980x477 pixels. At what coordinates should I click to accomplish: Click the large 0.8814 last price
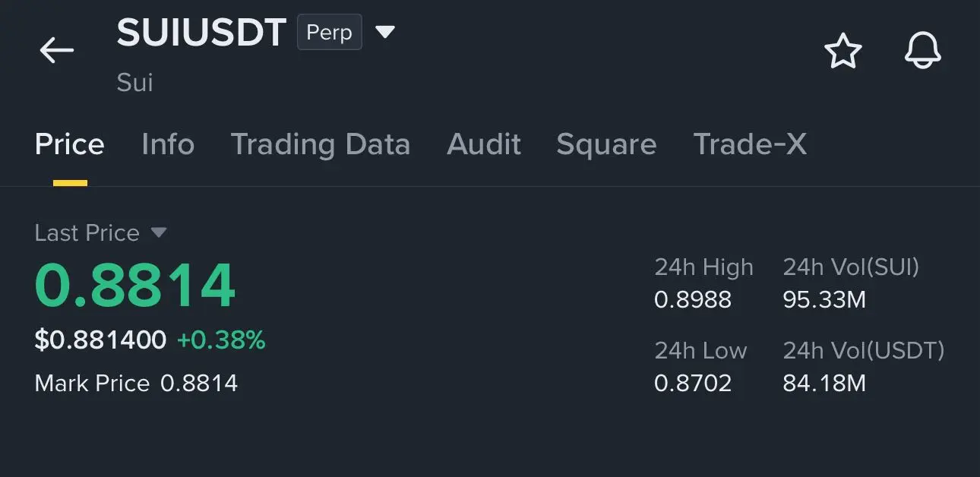coord(135,286)
